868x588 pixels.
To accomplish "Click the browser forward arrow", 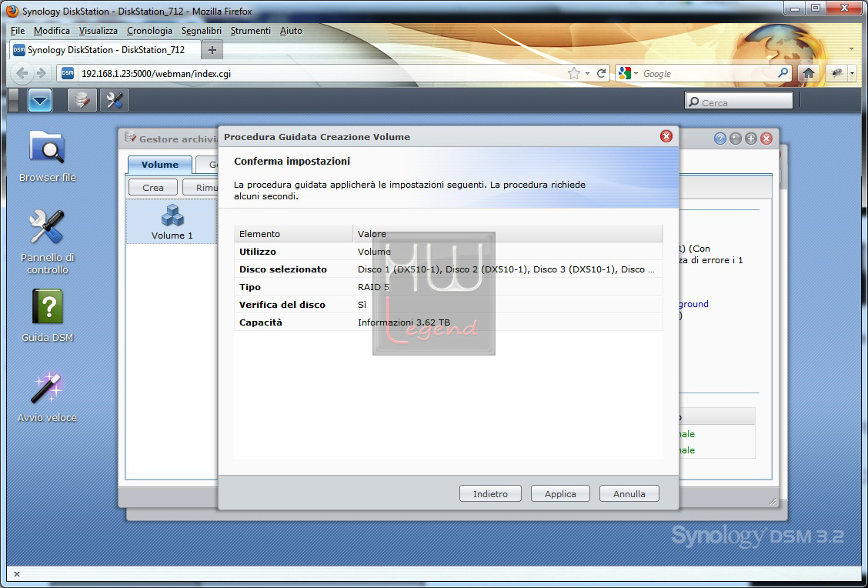I will click(x=41, y=73).
